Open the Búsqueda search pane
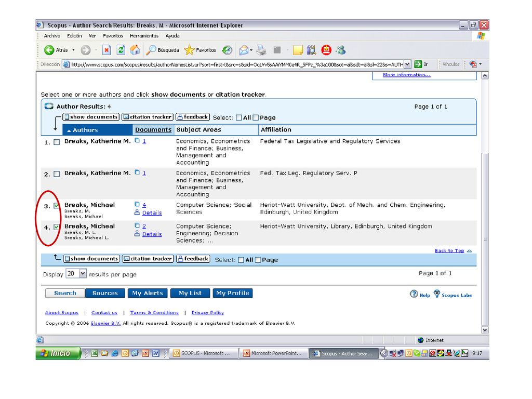532x399 pixels. pyautogui.click(x=163, y=50)
